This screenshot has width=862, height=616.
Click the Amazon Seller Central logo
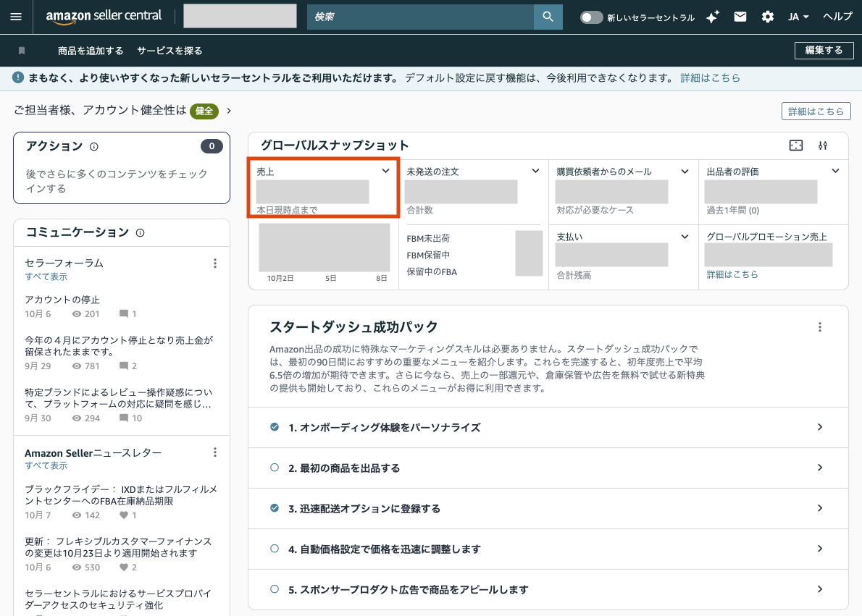click(104, 17)
